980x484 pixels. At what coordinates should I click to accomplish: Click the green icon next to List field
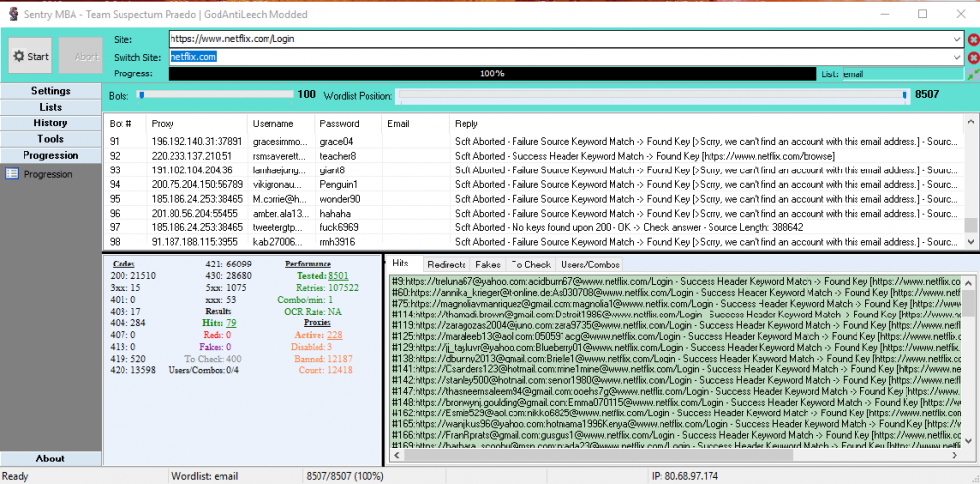coord(973,73)
